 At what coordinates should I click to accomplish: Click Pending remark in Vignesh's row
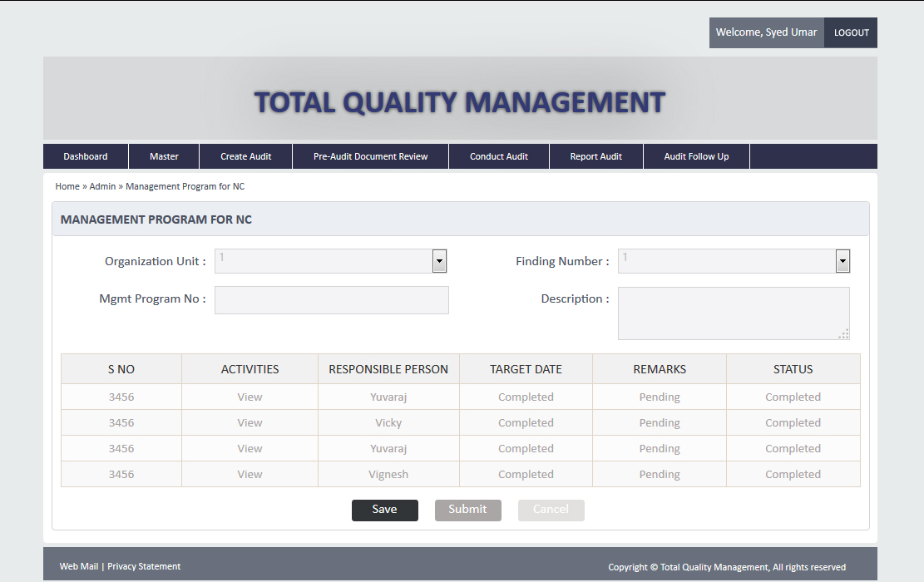coord(660,474)
